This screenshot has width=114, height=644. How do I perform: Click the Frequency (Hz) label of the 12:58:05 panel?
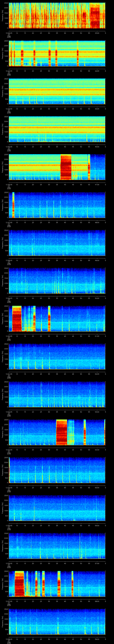pyautogui.click(x=3, y=622)
